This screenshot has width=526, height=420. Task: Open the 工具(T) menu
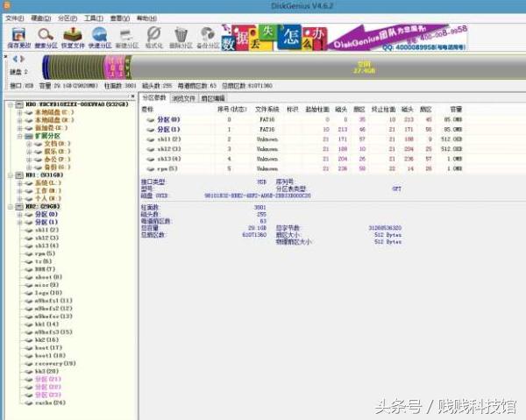click(94, 18)
